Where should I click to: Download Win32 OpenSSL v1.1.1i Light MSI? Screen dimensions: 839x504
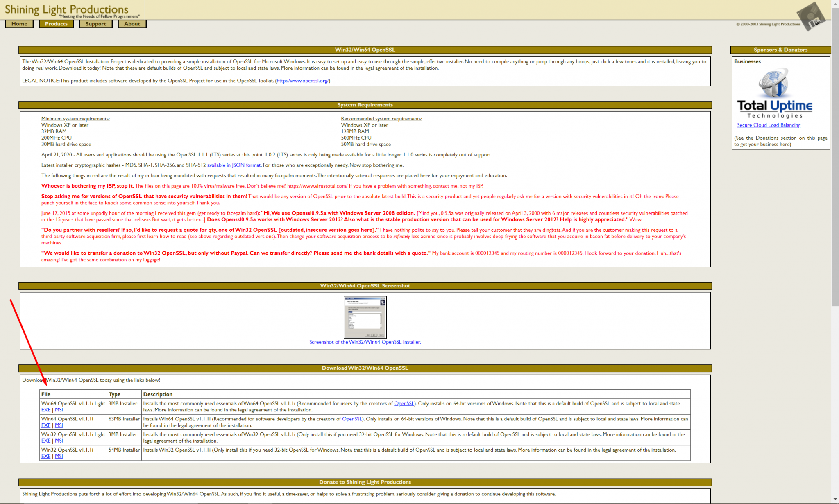click(59, 441)
